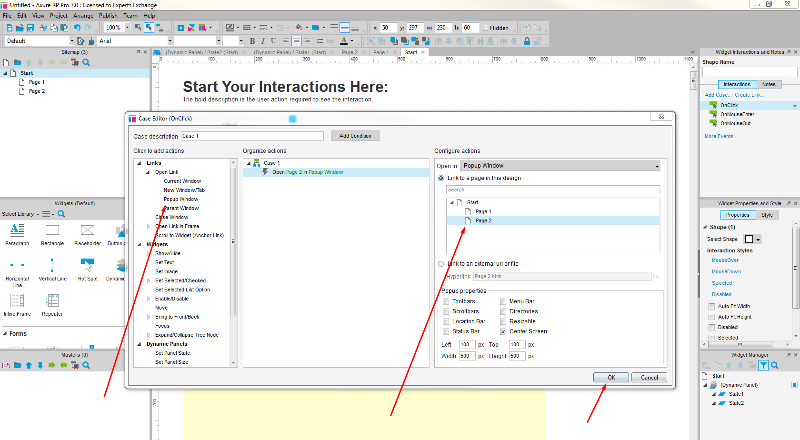The height and width of the screenshot is (440, 800).
Task: Check the Menu Bar checkbox
Action: click(503, 302)
